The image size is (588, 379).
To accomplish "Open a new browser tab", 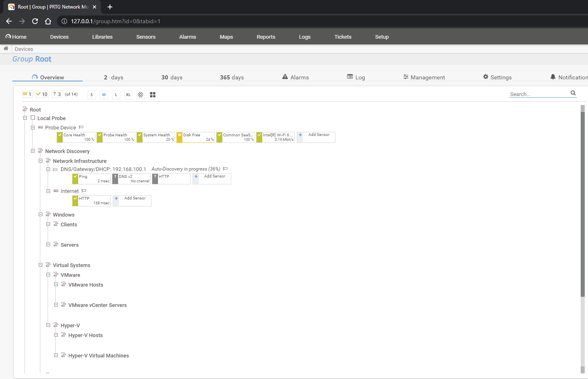I will (x=110, y=7).
